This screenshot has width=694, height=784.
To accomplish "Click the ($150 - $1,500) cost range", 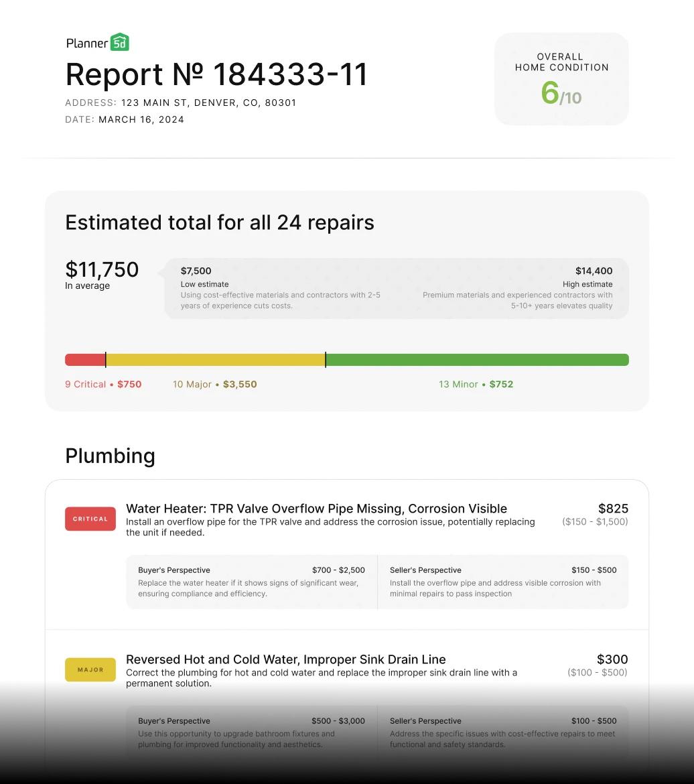I will [x=595, y=521].
